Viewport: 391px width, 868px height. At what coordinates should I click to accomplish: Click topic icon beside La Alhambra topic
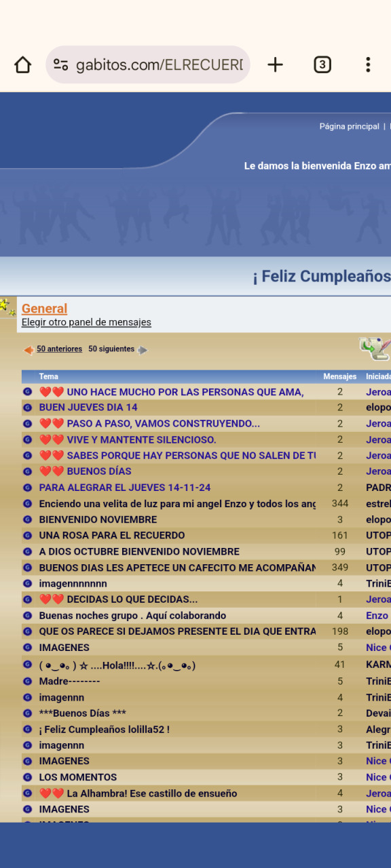(27, 793)
